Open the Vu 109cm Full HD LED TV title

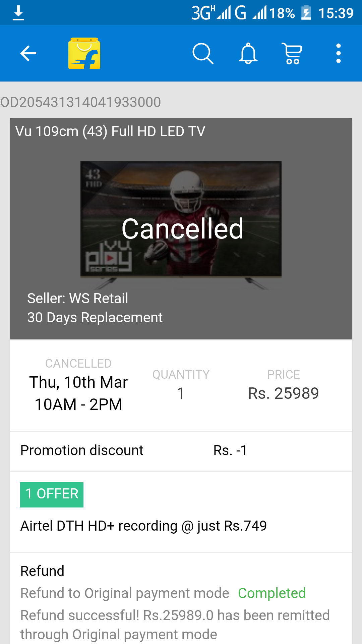point(110,131)
